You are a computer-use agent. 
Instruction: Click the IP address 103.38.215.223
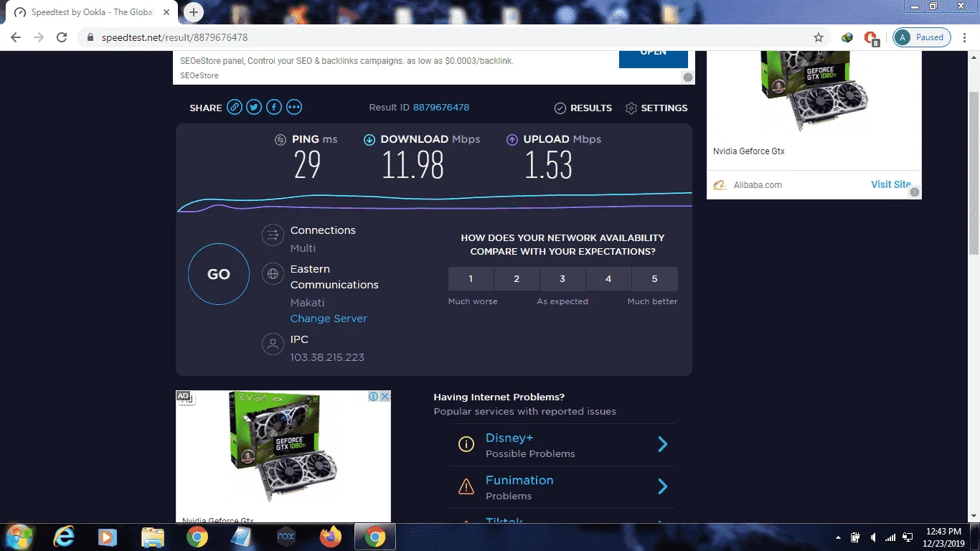click(327, 357)
